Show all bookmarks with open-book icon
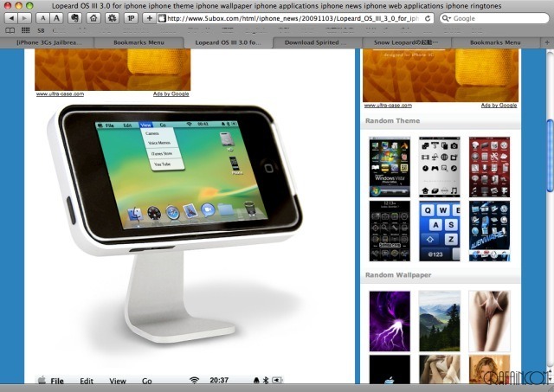This screenshot has height=392, width=554. point(10,31)
